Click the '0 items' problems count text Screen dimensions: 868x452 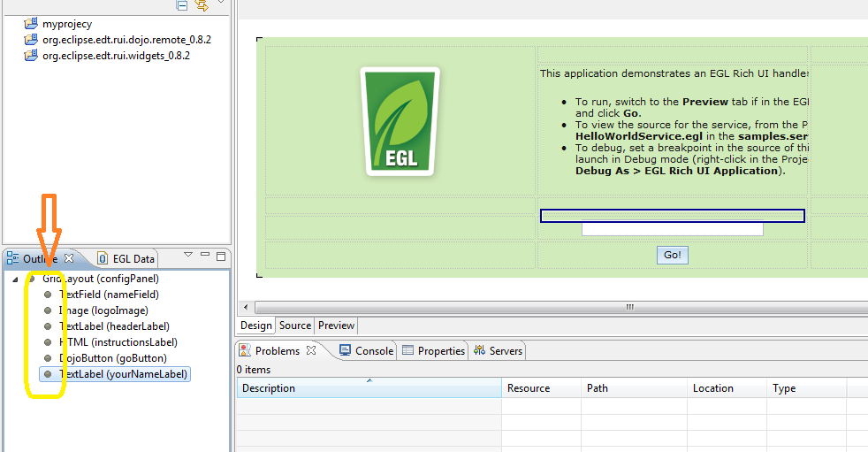point(254,370)
